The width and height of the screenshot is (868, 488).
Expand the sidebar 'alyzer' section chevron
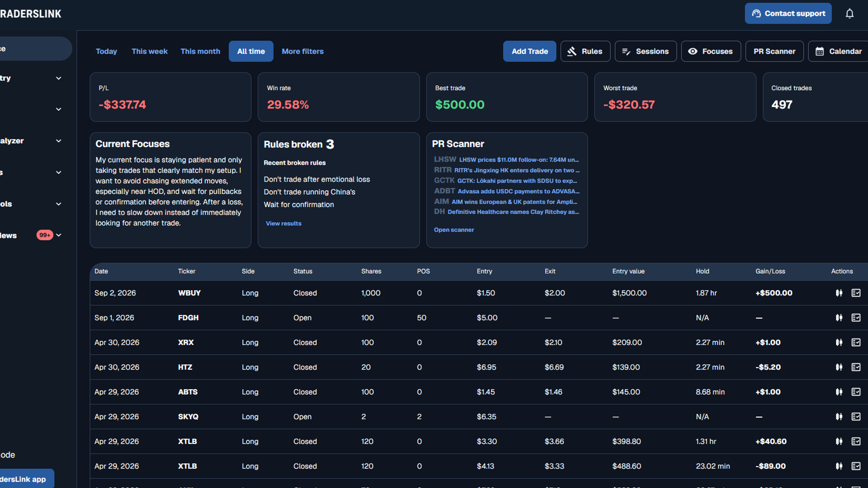click(x=58, y=141)
